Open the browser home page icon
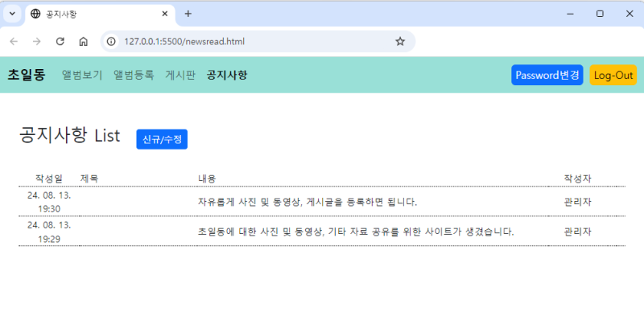Image resolution: width=644 pixels, height=316 pixels. [84, 42]
